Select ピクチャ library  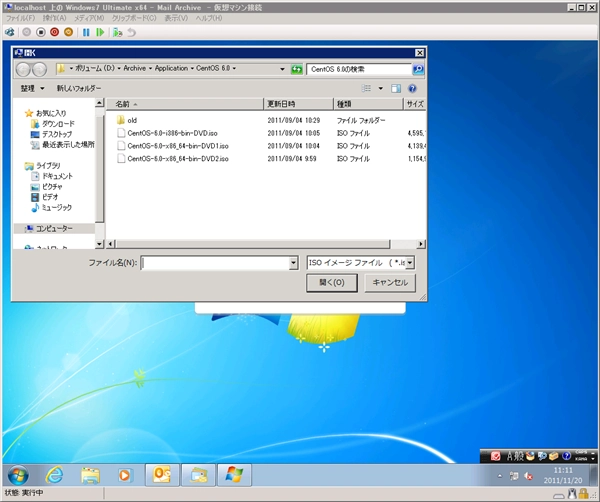pos(52,187)
